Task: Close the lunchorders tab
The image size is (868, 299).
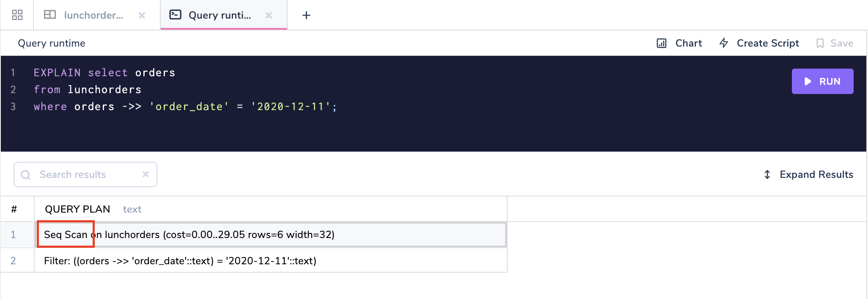Action: pyautogui.click(x=142, y=15)
